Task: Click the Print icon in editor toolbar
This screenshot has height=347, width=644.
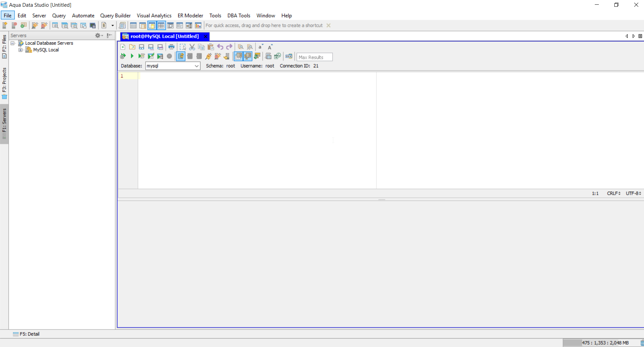Action: tap(172, 47)
